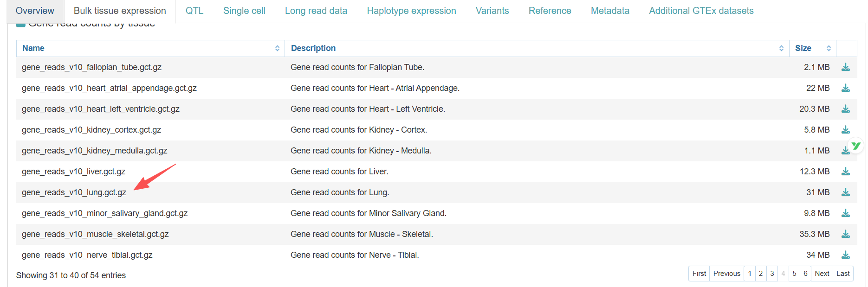Download the nerve tibial gene reads file

[845, 255]
